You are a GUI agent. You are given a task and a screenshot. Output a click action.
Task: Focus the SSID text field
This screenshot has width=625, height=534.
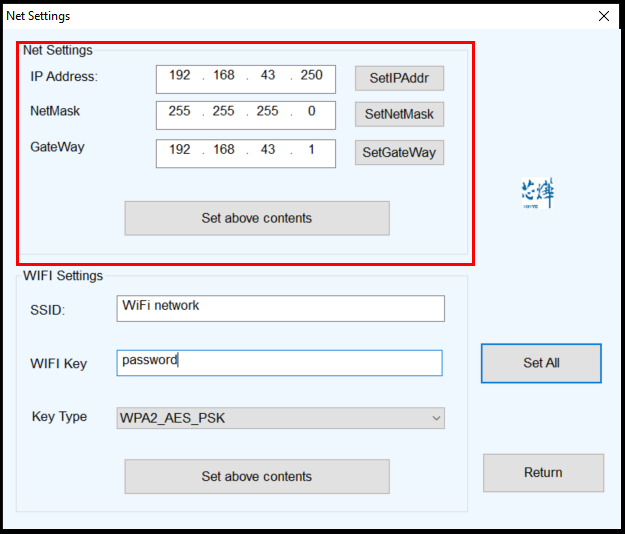pyautogui.click(x=280, y=307)
